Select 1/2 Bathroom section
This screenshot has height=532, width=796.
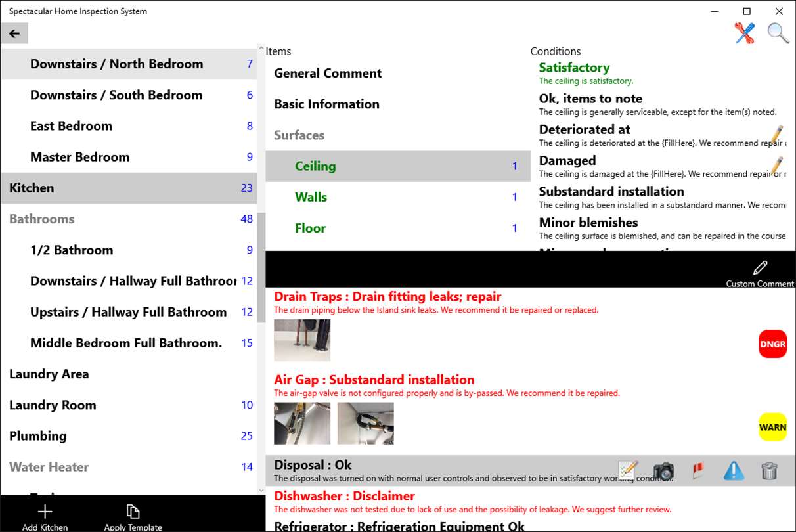coord(129,250)
